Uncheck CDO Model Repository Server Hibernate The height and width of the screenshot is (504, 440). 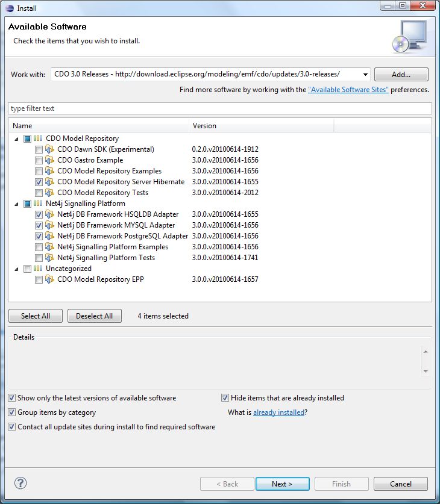point(39,182)
